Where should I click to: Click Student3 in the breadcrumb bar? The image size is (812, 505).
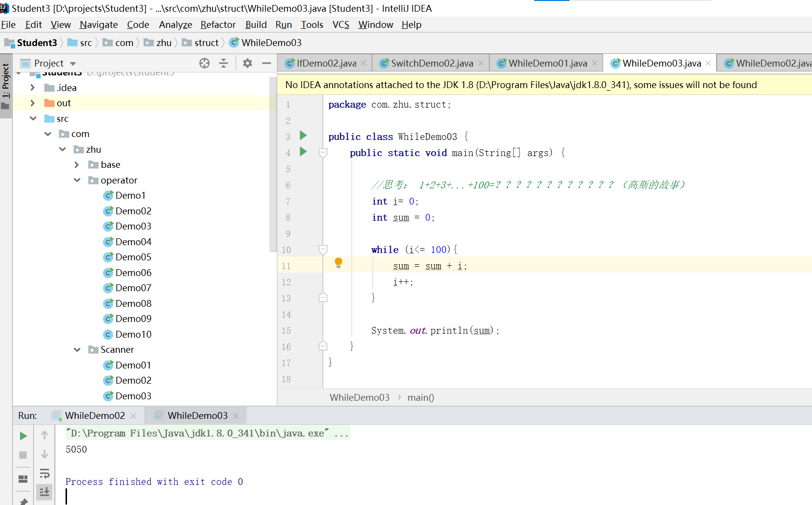37,43
